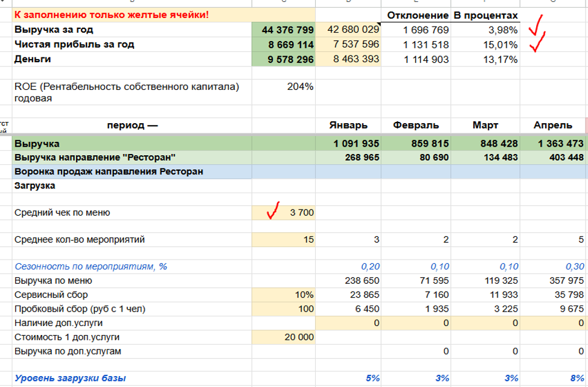588x387 pixels.
Task: Click the ROE value 204% cell
Action: (x=283, y=87)
